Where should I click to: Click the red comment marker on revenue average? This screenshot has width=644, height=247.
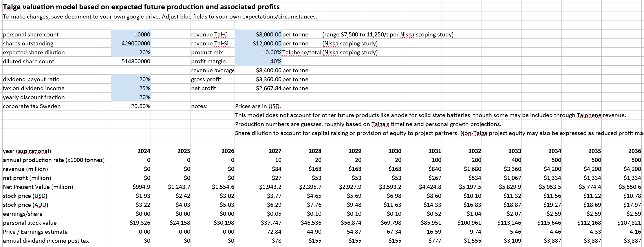(233, 70)
